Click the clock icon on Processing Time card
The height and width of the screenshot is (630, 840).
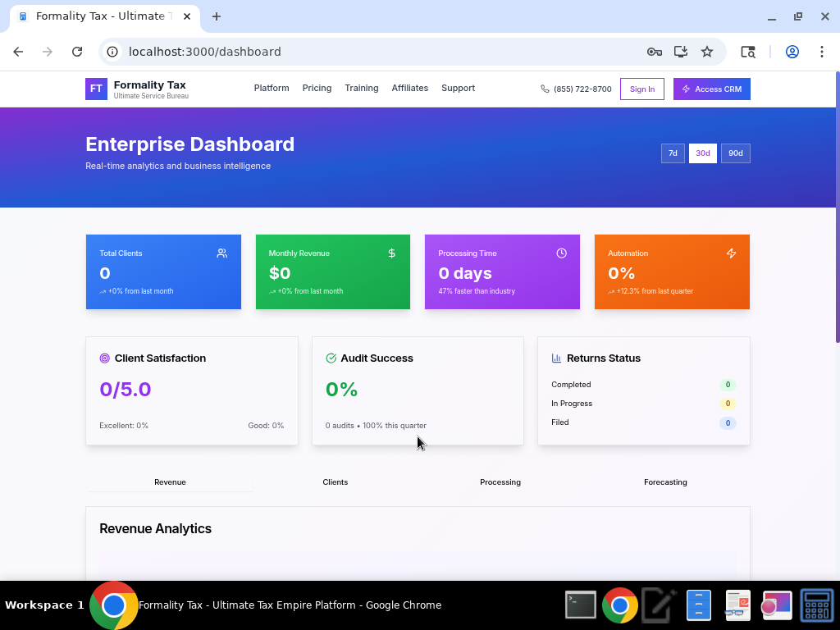(x=561, y=253)
